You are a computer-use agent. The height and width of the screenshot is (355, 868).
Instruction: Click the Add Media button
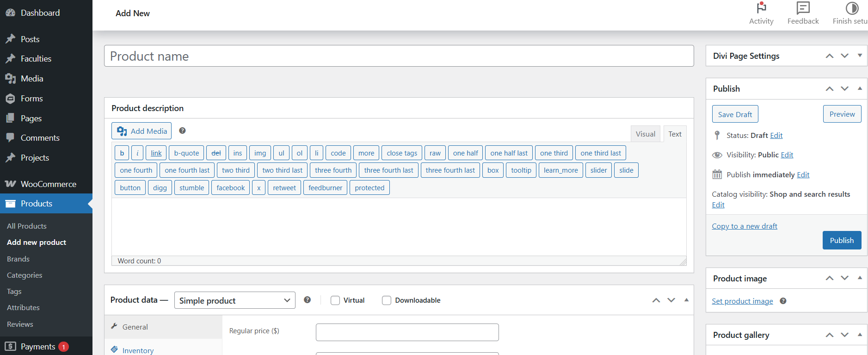(142, 131)
